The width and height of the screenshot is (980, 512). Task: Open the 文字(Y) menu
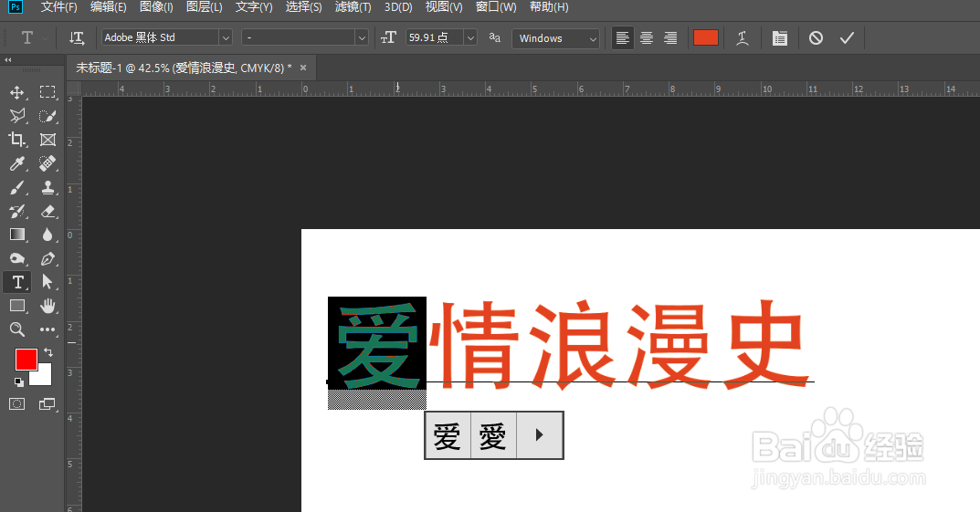point(254,7)
